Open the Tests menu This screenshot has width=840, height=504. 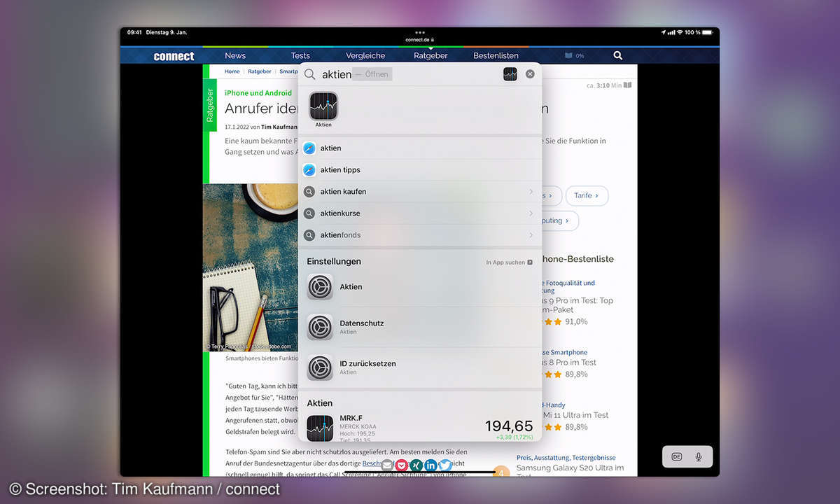(300, 55)
